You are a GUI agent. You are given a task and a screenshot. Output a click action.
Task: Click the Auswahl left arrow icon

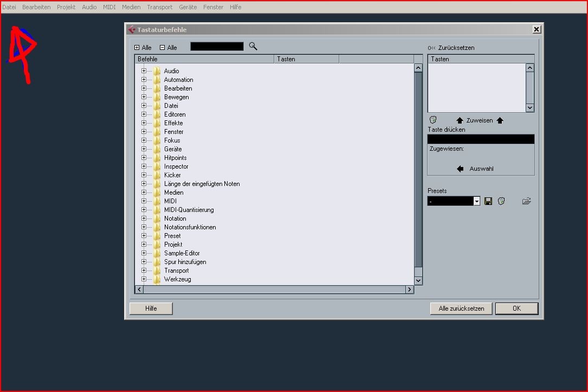(460, 169)
